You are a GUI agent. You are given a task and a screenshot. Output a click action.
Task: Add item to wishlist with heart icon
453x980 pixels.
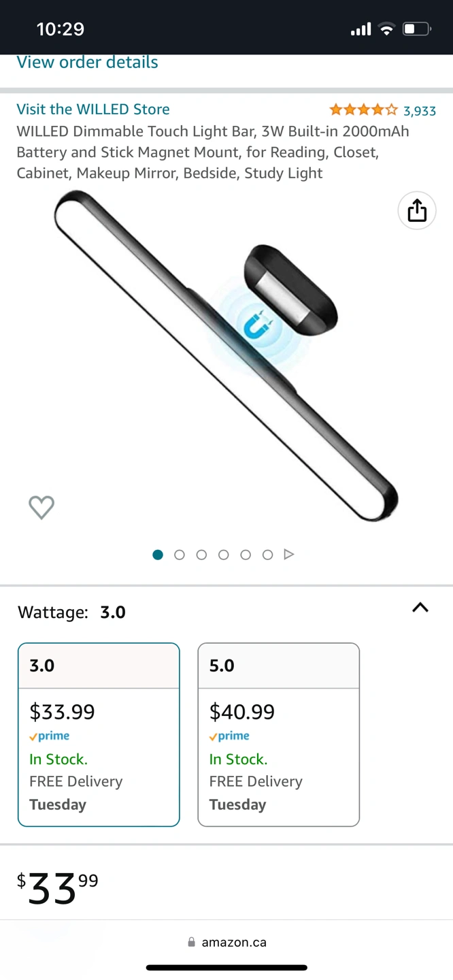[x=41, y=507]
